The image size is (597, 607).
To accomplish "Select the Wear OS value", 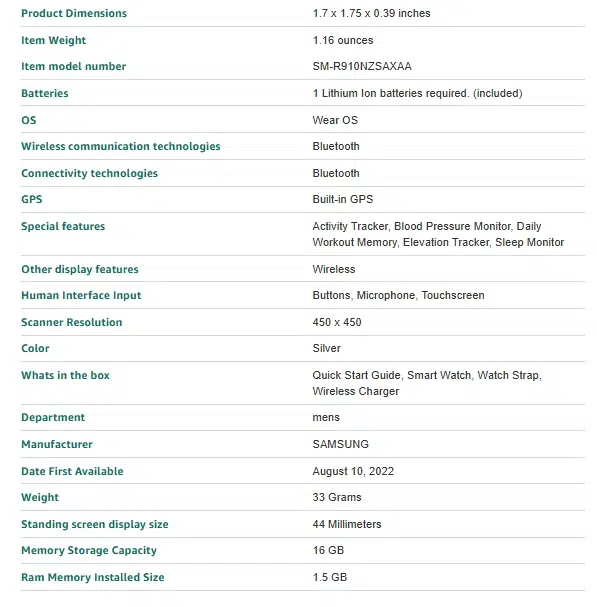I will click(x=335, y=120).
